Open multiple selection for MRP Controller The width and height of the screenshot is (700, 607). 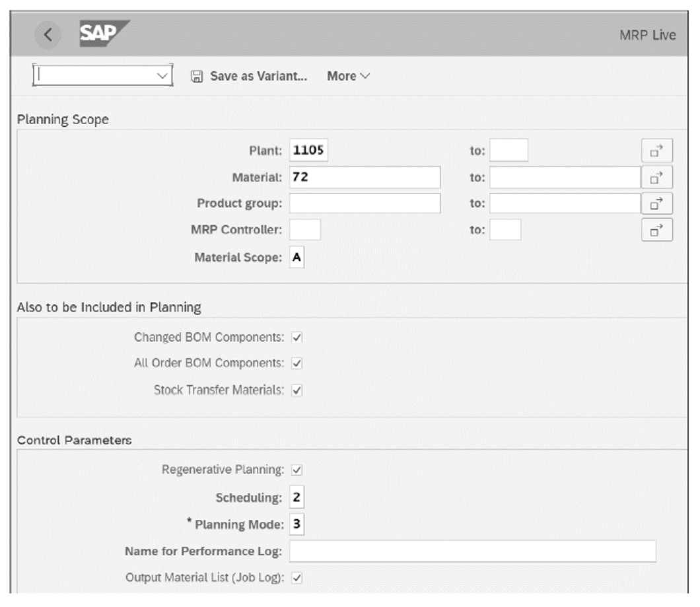click(x=656, y=230)
